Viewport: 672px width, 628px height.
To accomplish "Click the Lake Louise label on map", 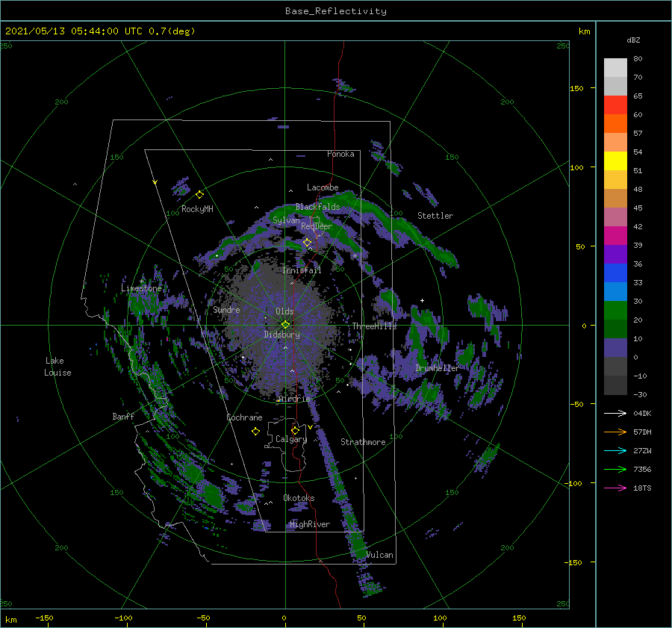I will pyautogui.click(x=57, y=367).
